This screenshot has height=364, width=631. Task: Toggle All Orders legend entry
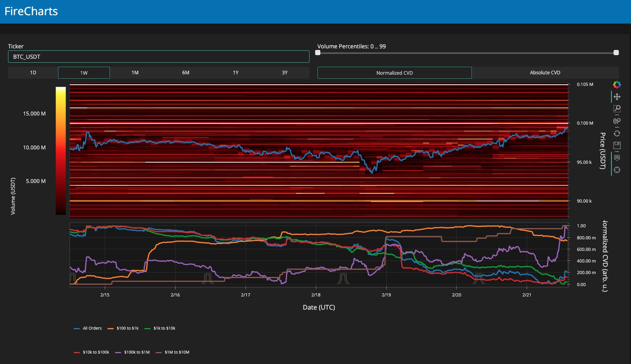point(88,328)
